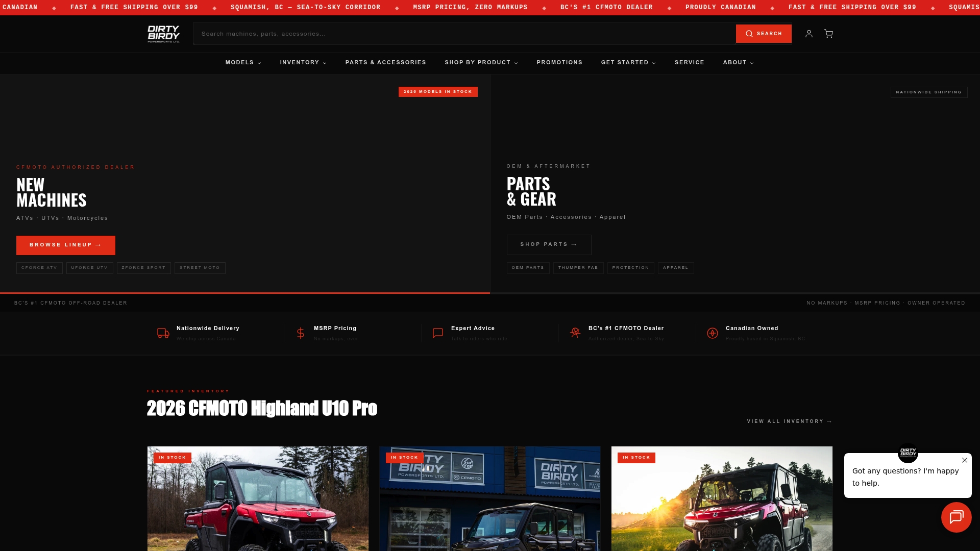Click the Dirty Birdy Powersports logo
Image resolution: width=980 pixels, height=551 pixels.
[x=163, y=34]
